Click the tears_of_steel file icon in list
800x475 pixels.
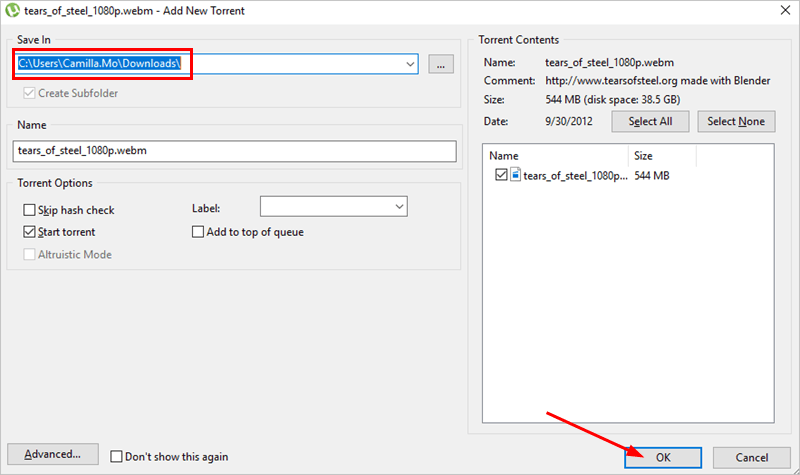[516, 175]
